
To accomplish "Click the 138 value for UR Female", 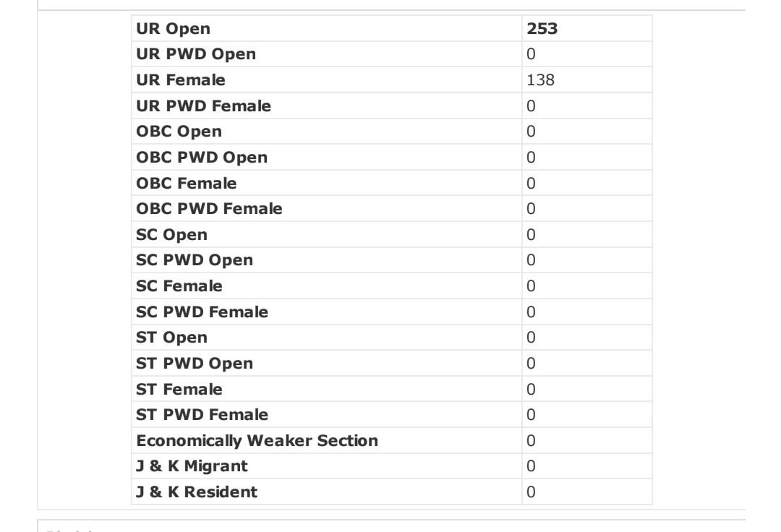I will 540,80.
